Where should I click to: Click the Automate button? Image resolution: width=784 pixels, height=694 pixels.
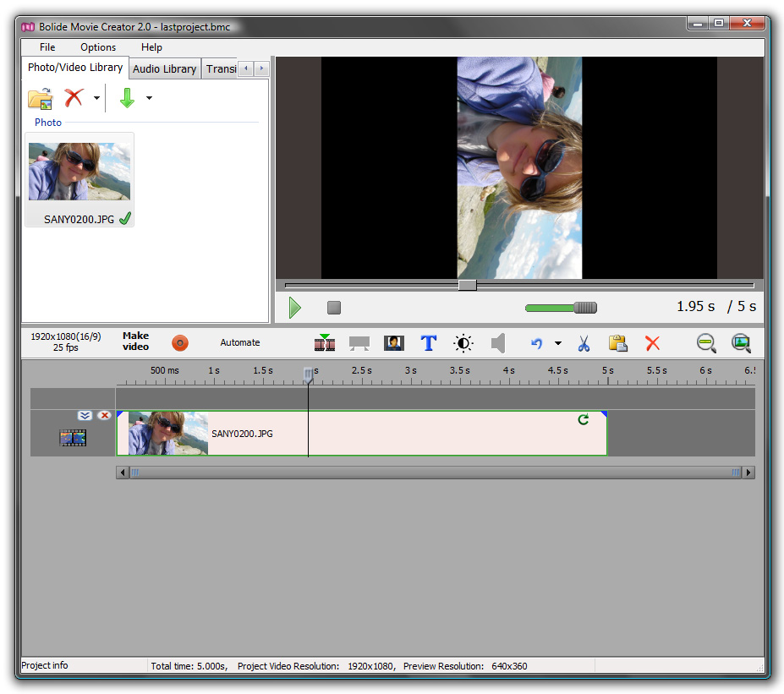239,343
